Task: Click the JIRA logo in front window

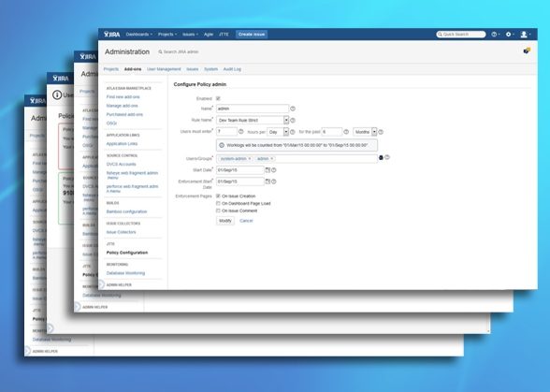Action: pyautogui.click(x=112, y=34)
